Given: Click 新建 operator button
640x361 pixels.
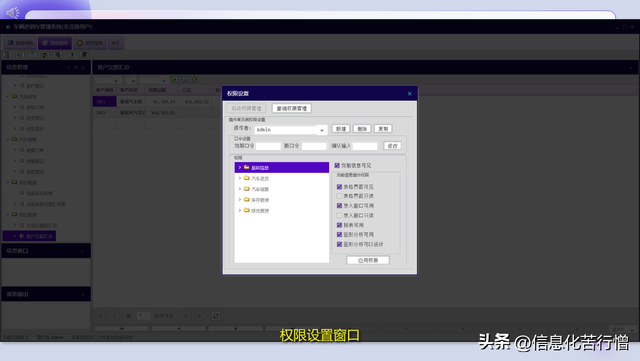Looking at the screenshot, I should [341, 129].
